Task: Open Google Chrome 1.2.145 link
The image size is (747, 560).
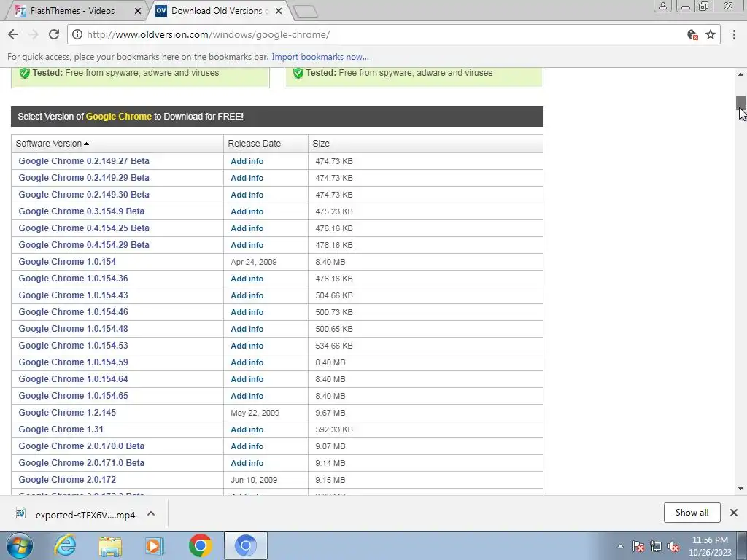Action: (67, 413)
